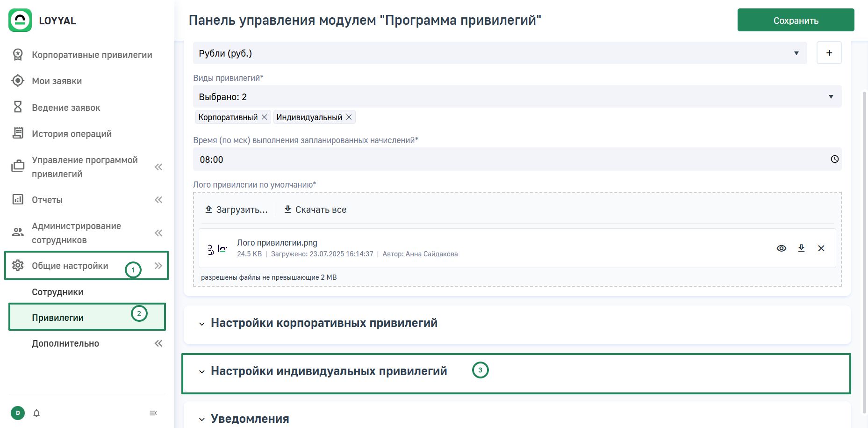
Task: Click the clock icon in time field
Action: (834, 159)
